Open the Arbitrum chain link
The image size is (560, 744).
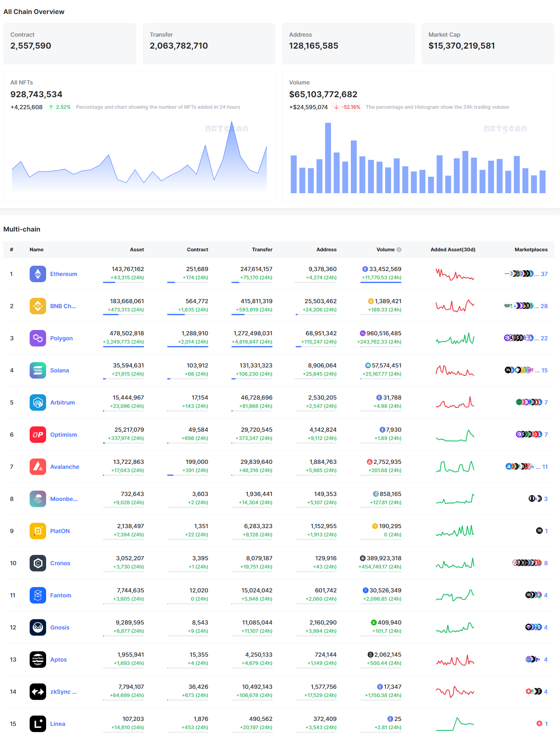coord(63,402)
